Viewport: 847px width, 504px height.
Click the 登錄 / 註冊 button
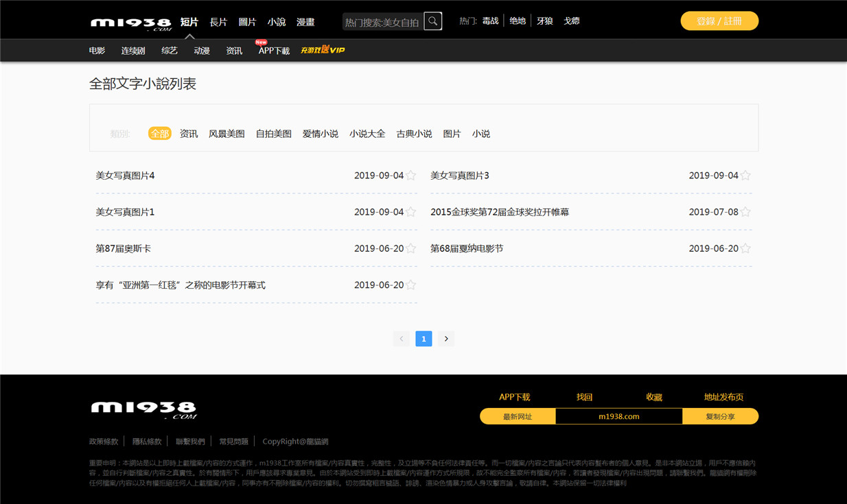coord(719,21)
